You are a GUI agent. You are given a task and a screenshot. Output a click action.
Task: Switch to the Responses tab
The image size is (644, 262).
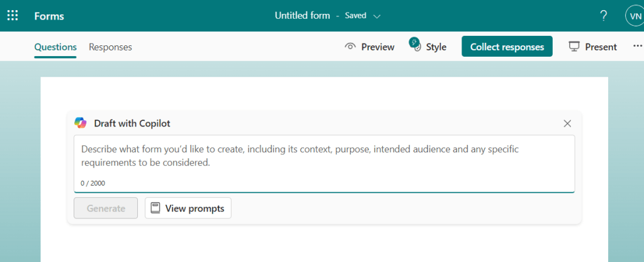click(x=110, y=47)
